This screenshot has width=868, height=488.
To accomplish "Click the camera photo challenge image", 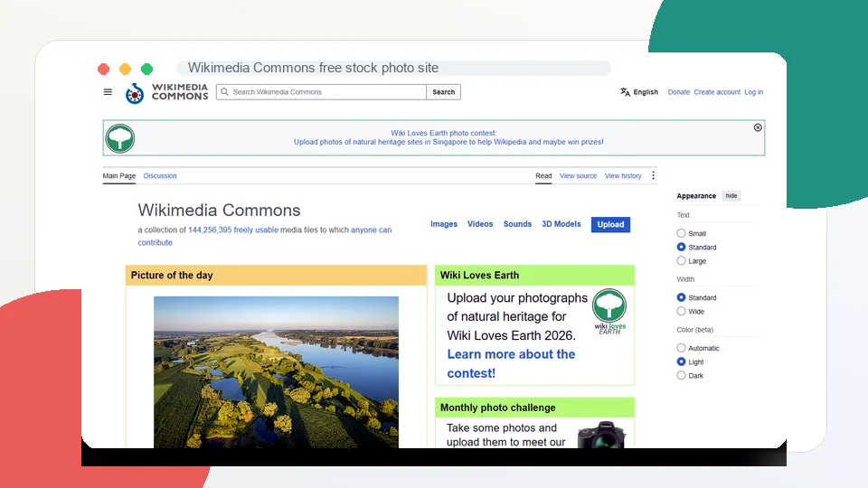I will (601, 435).
